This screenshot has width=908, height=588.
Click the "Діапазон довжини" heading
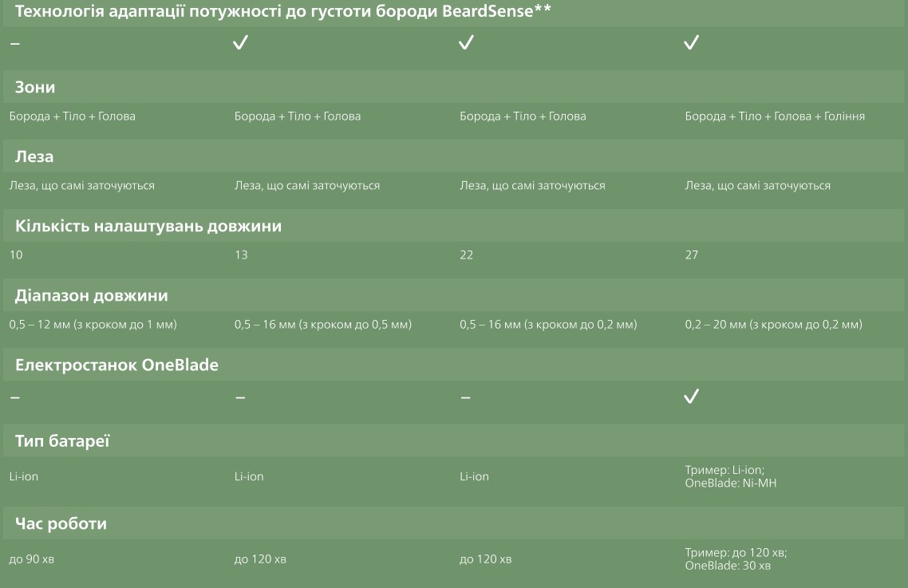92,295
